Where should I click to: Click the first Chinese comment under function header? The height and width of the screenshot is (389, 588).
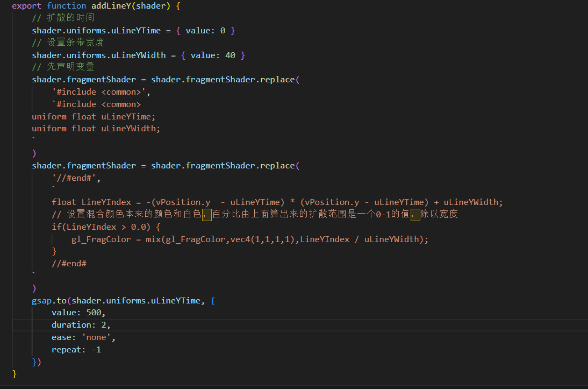[63, 18]
